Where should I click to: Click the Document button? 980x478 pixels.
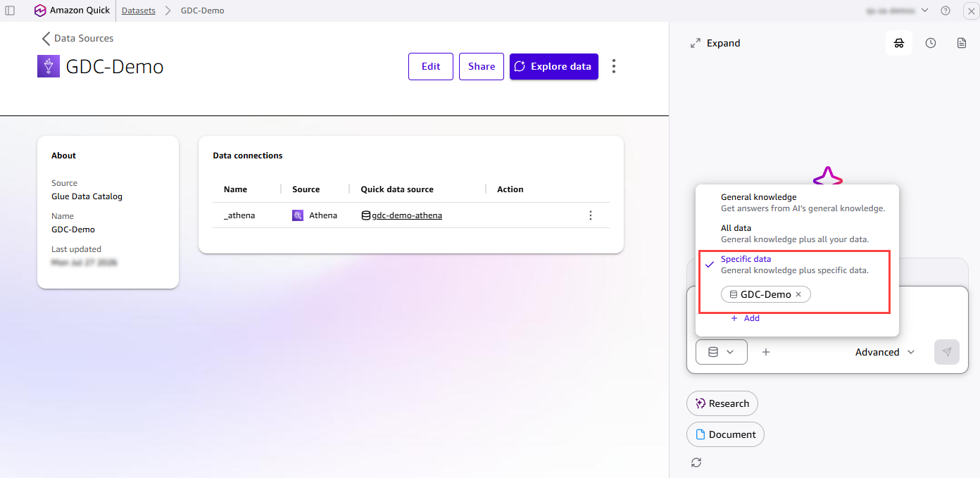(x=725, y=434)
